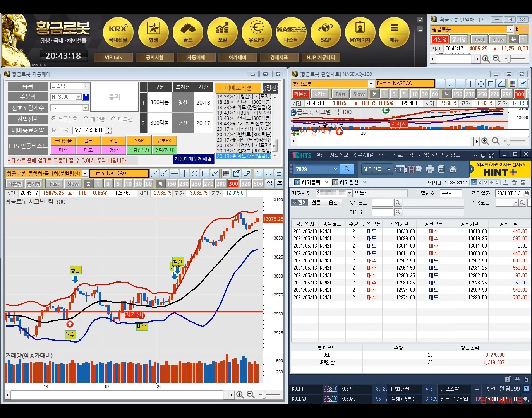The width and height of the screenshot is (532, 418).
Task: Open the 차트/검색 menu in 1Q HTS
Action: [403, 155]
